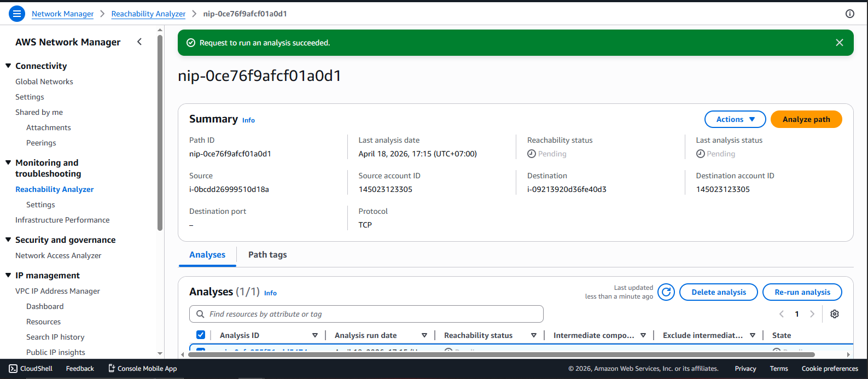Sort by Intermediate components column

click(x=643, y=335)
